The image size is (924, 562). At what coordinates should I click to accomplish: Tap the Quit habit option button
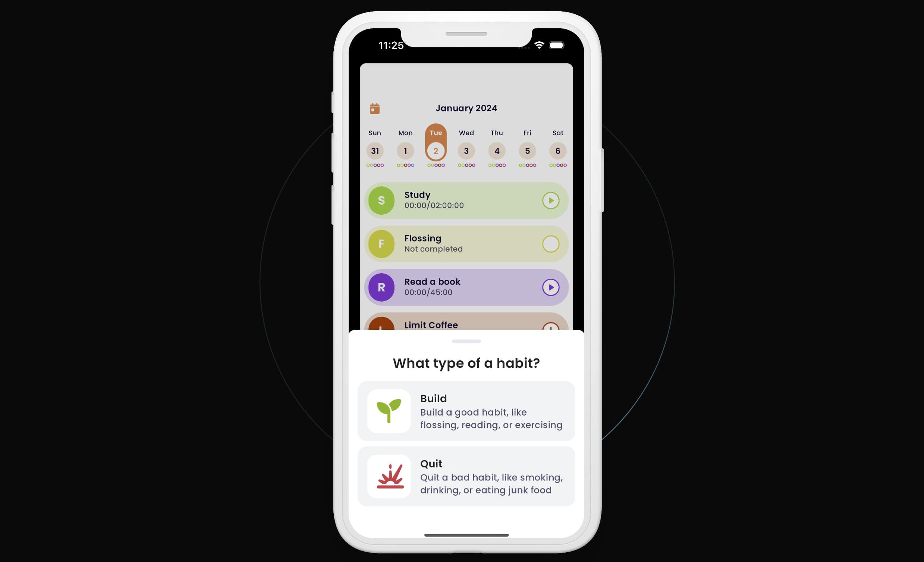tap(466, 476)
